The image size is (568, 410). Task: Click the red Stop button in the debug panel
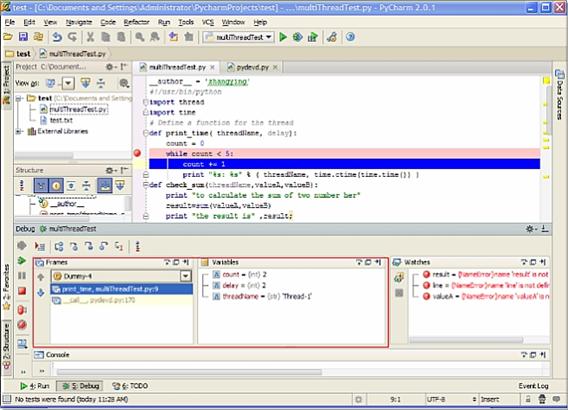(22, 291)
